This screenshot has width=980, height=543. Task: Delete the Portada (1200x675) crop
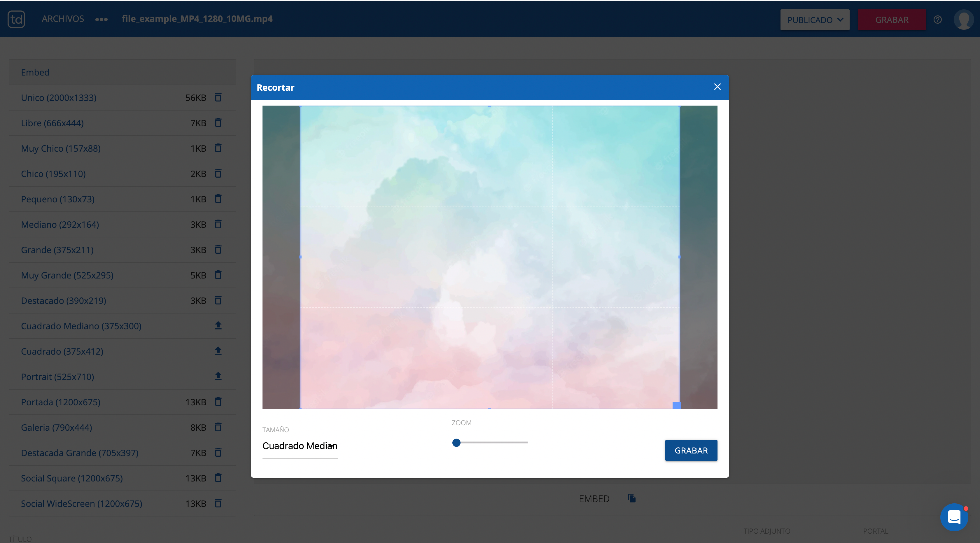point(218,402)
